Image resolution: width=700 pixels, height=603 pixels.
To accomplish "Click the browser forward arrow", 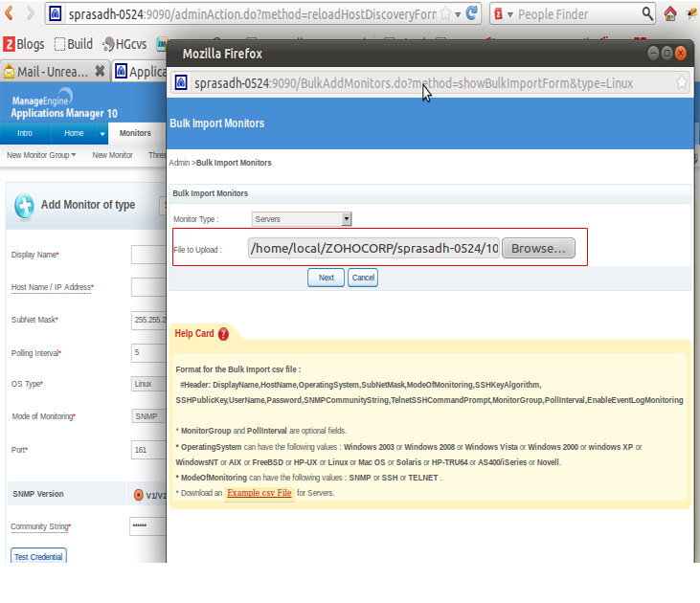I will click(30, 13).
